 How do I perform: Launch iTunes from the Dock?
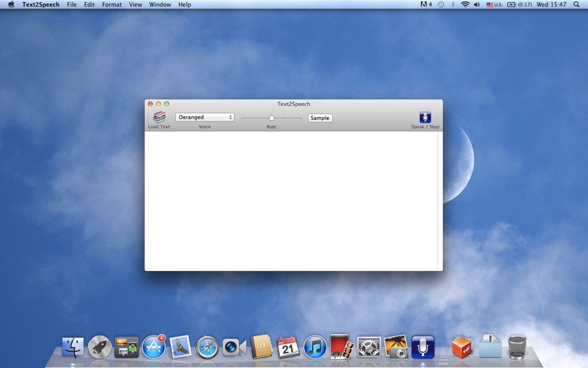tap(315, 346)
